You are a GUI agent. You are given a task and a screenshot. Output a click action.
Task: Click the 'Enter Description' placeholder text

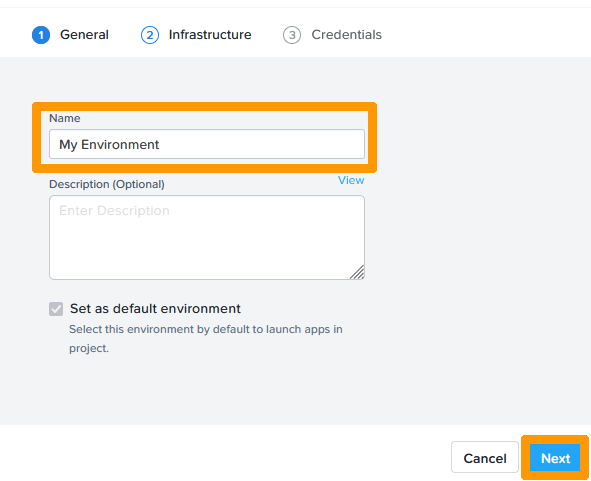pos(114,210)
